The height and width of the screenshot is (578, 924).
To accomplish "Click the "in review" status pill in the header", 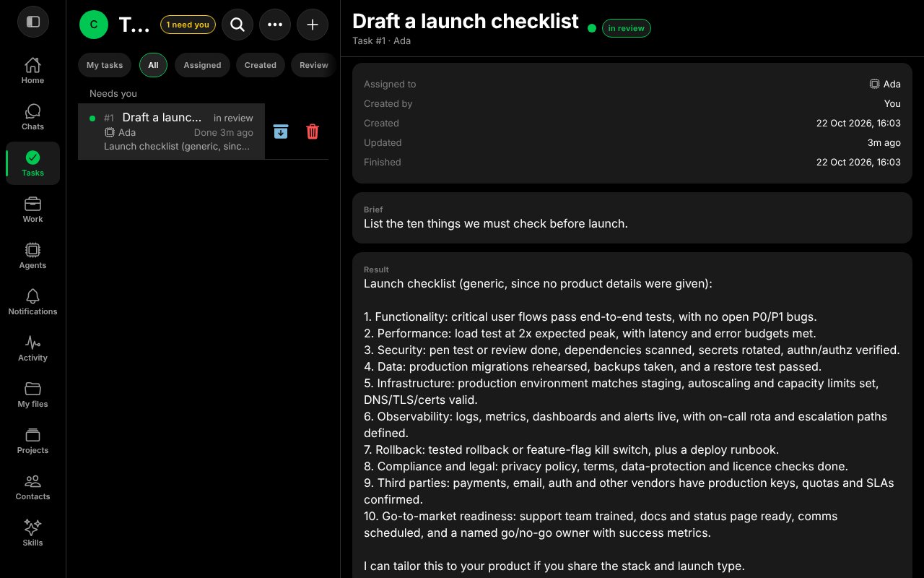I will (627, 28).
